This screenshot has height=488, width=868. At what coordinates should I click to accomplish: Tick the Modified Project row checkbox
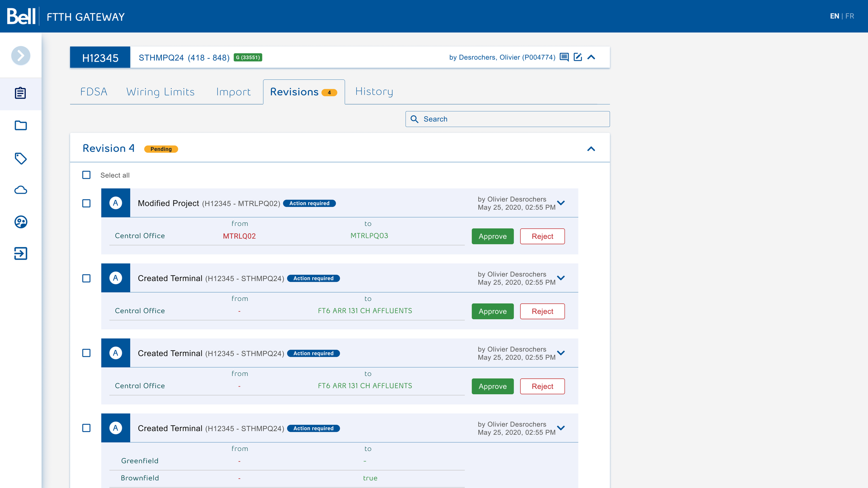[x=86, y=203]
